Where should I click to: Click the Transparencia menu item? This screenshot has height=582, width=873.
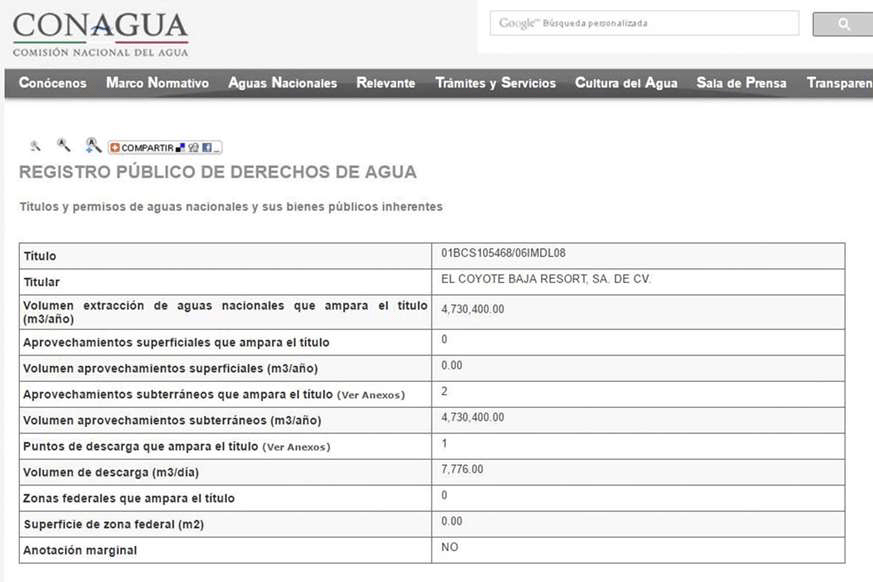tap(839, 84)
